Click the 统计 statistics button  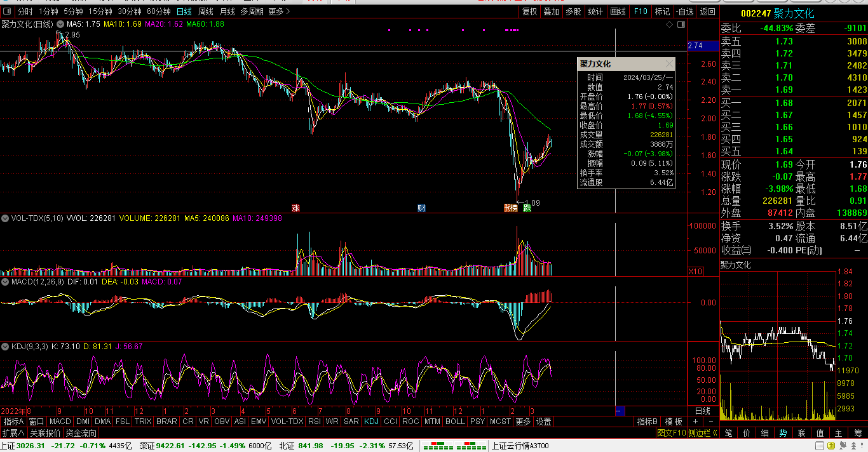pyautogui.click(x=595, y=11)
